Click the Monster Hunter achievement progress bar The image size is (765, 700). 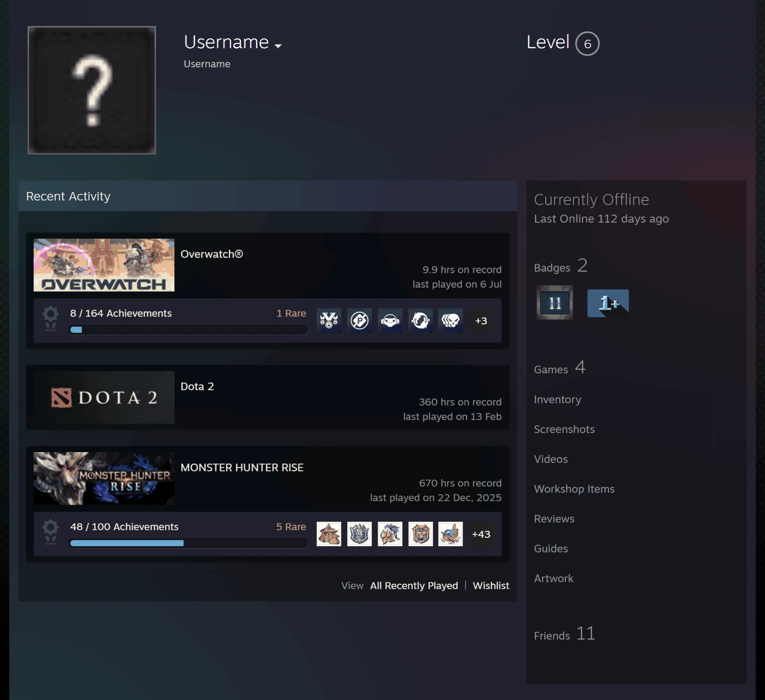[188, 543]
